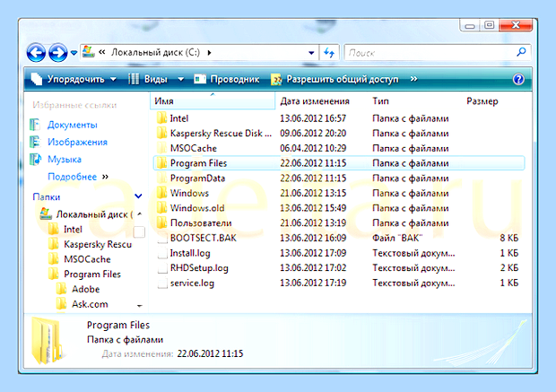Expand address bar history dropdown arrow

tap(311, 53)
